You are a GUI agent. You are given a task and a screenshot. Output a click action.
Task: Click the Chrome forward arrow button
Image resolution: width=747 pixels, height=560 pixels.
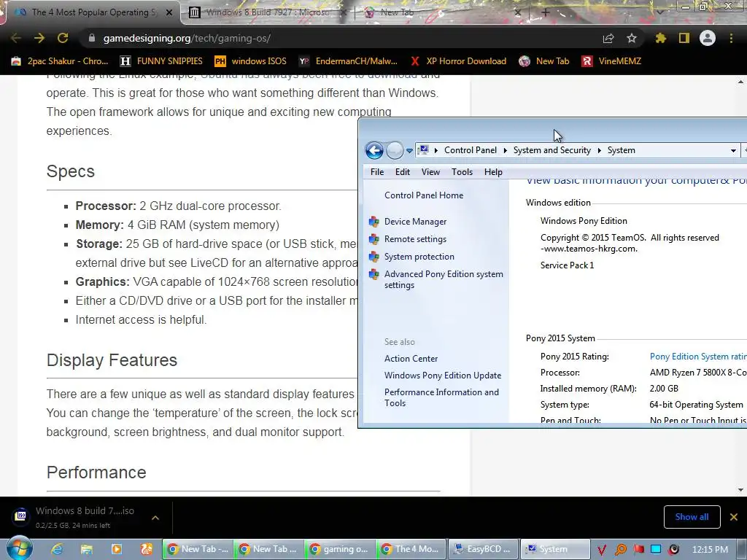point(39,38)
